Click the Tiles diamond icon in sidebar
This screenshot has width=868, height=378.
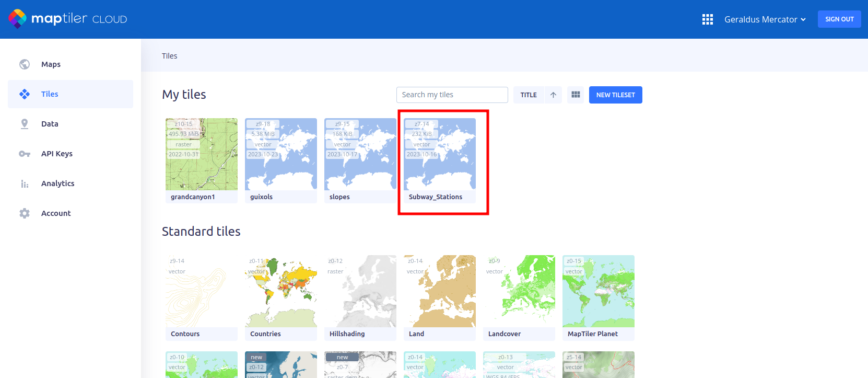click(25, 94)
